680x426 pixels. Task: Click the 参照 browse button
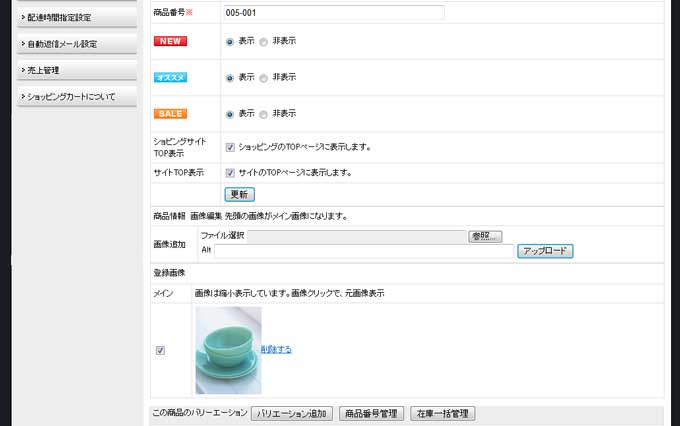(485, 236)
